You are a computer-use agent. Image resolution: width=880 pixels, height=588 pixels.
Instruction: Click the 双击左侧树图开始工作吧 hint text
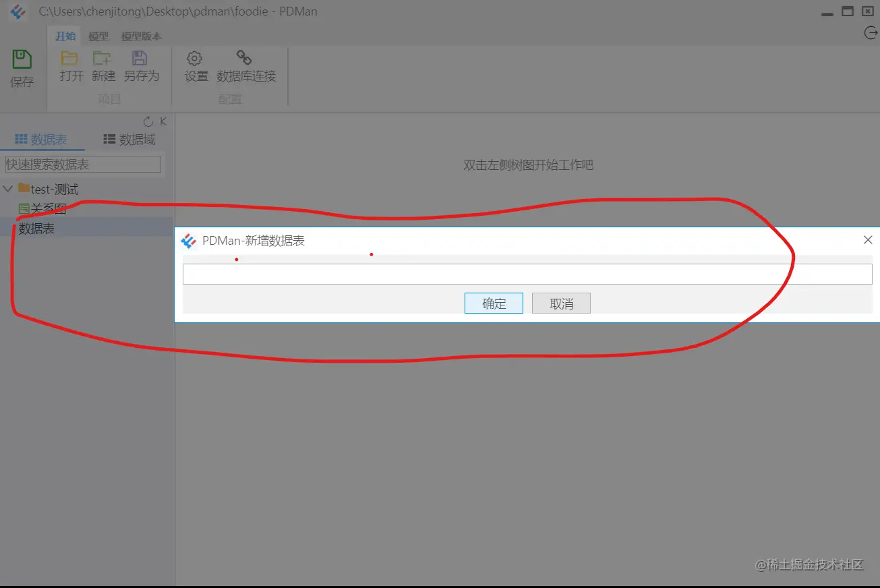tap(528, 165)
